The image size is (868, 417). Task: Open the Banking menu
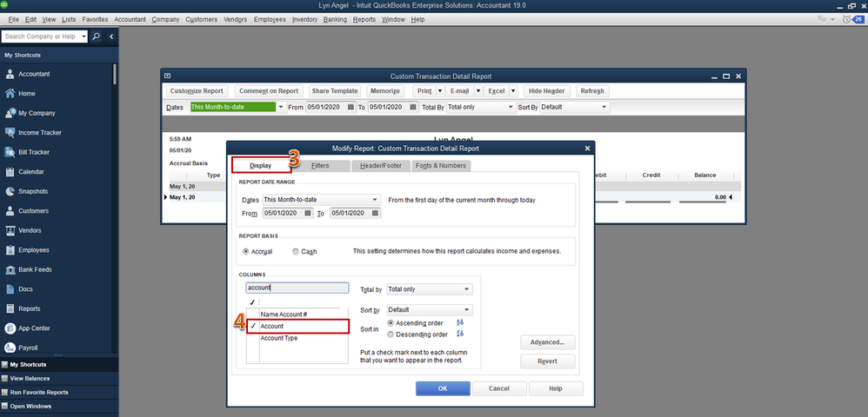(x=335, y=19)
